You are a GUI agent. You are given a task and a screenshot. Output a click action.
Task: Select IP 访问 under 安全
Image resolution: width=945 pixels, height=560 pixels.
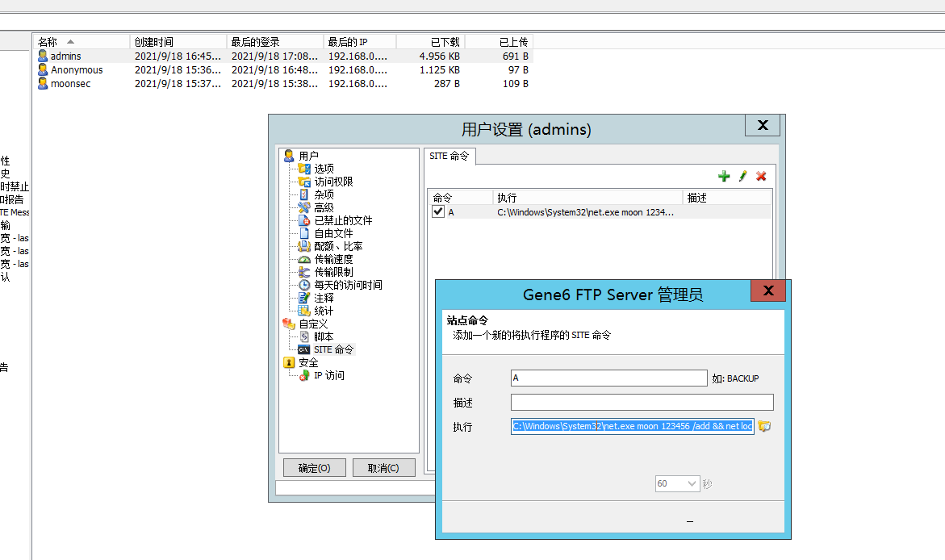[x=328, y=375]
